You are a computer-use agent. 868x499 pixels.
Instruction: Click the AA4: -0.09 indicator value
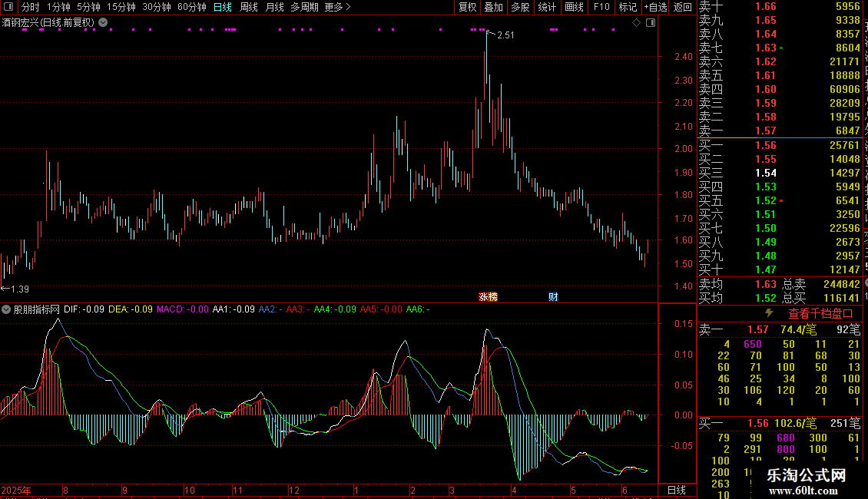(x=335, y=309)
